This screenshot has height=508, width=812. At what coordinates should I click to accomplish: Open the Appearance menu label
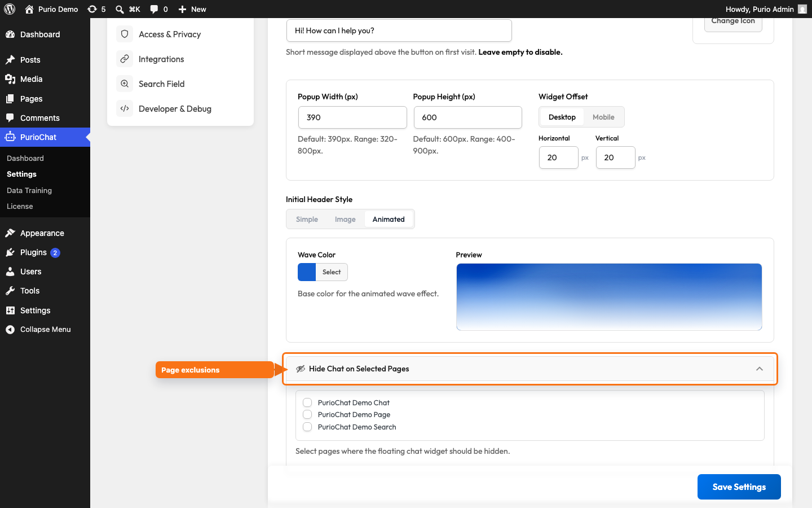(42, 233)
